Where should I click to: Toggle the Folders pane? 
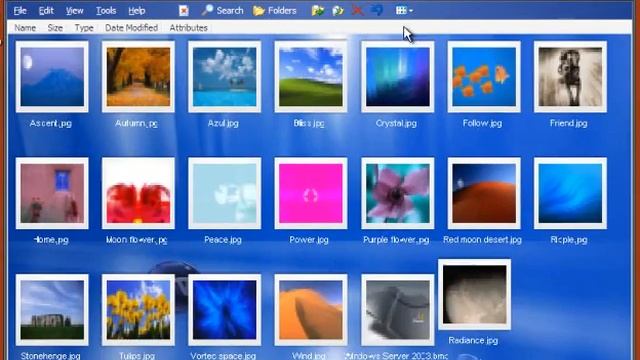pos(275,11)
